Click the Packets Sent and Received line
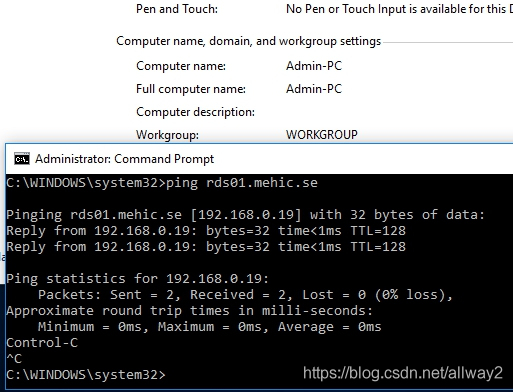Viewport: 513px width, 392px height. pyautogui.click(x=245, y=295)
